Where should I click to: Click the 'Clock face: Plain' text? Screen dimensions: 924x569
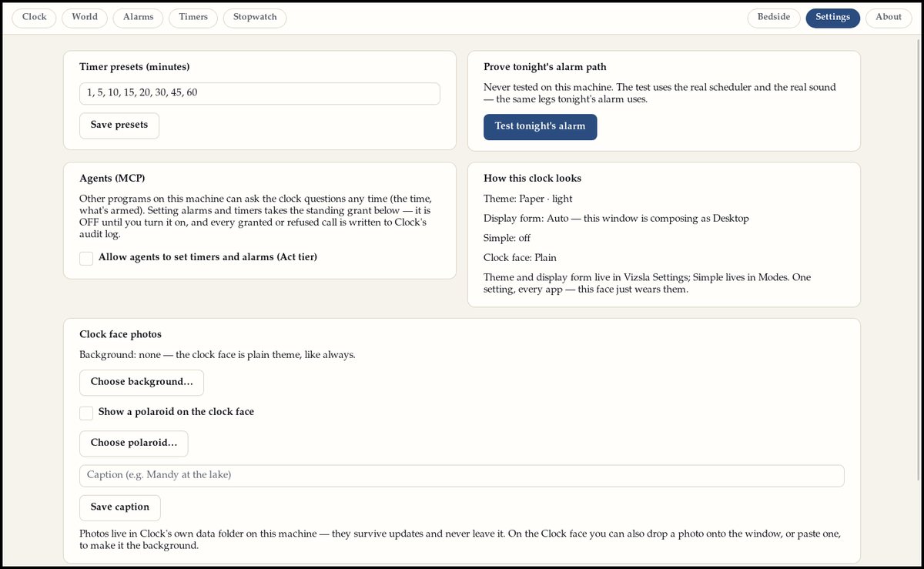[520, 258]
